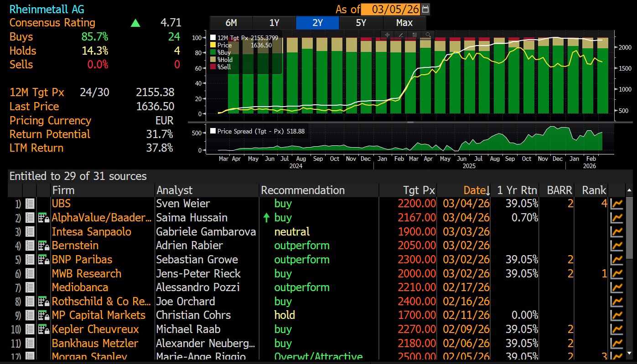
Task: Open the chart icon in Kepler Cheuvreux row
Action: tap(616, 330)
